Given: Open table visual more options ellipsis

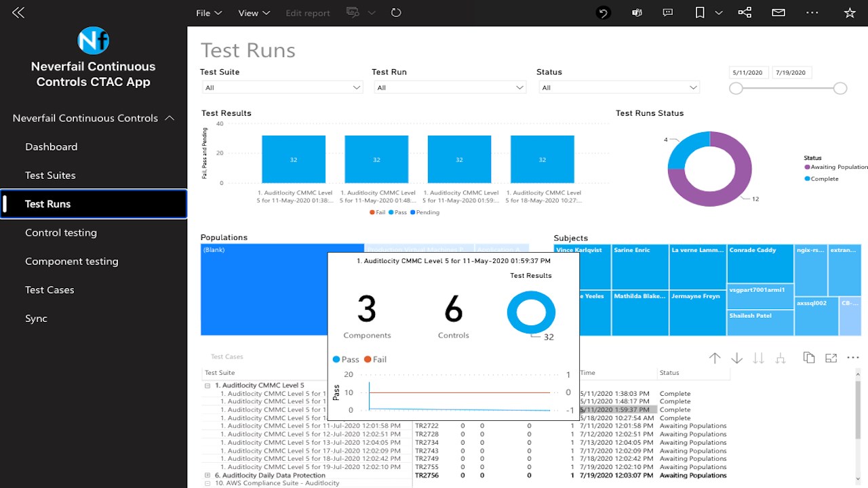Looking at the screenshot, I should (853, 358).
